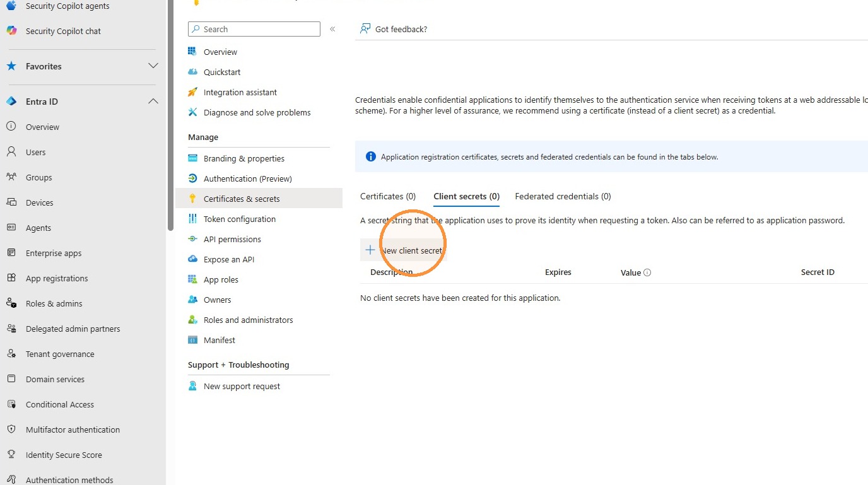
Task: Click the Secret ID column header
Action: coord(818,272)
